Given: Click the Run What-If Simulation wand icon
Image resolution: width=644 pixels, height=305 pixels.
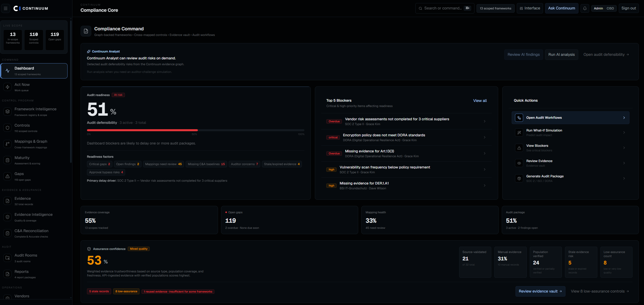Looking at the screenshot, I should pyautogui.click(x=519, y=132).
